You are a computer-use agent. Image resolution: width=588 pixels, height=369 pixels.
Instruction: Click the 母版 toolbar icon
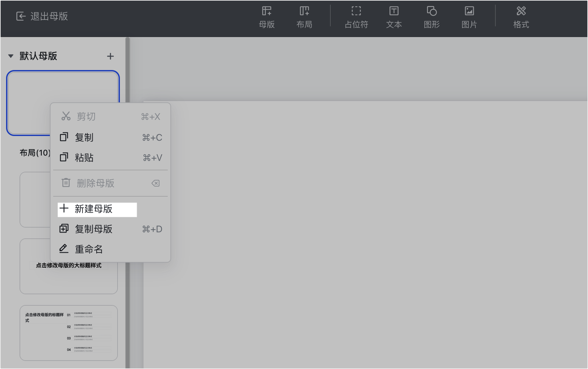click(x=266, y=18)
